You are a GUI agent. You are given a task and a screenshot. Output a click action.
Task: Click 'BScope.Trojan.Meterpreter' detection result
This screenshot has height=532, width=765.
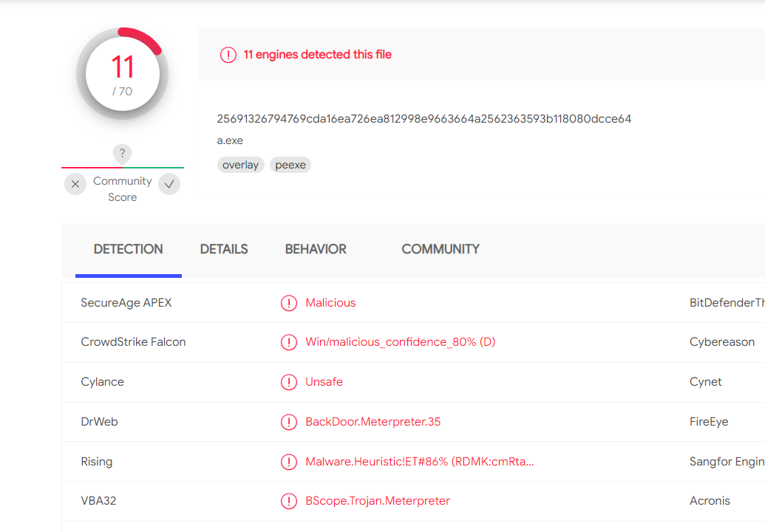[x=378, y=501]
